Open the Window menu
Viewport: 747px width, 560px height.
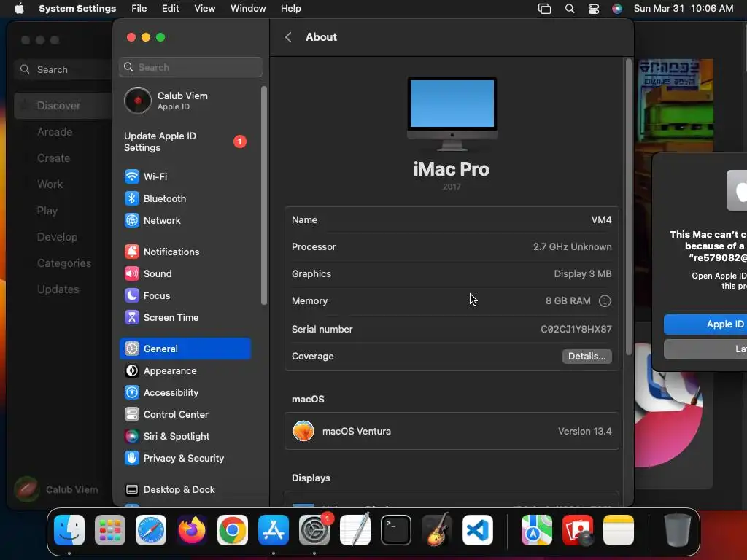[248, 9]
